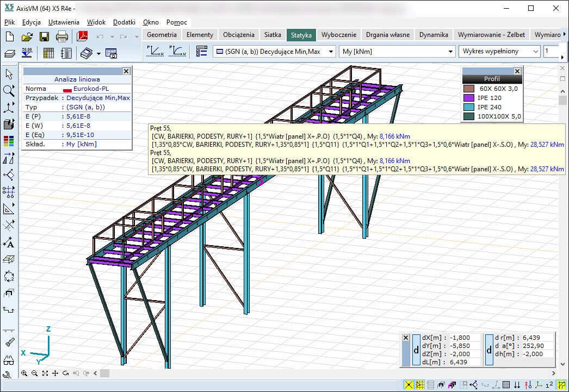Select the magnifier zoom tool in left sidebar

coord(9,90)
